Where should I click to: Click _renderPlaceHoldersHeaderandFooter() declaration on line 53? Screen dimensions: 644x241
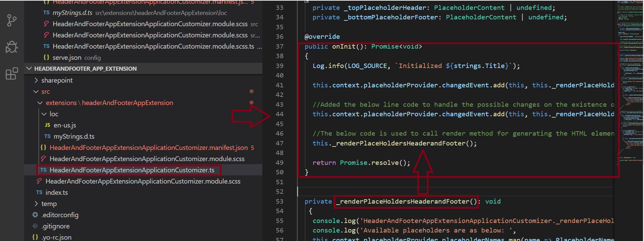[406, 201]
